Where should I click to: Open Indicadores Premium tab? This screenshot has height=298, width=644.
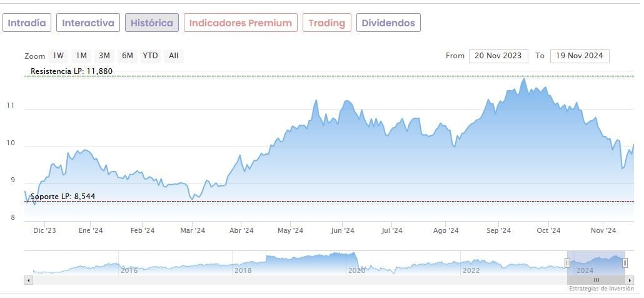point(240,23)
